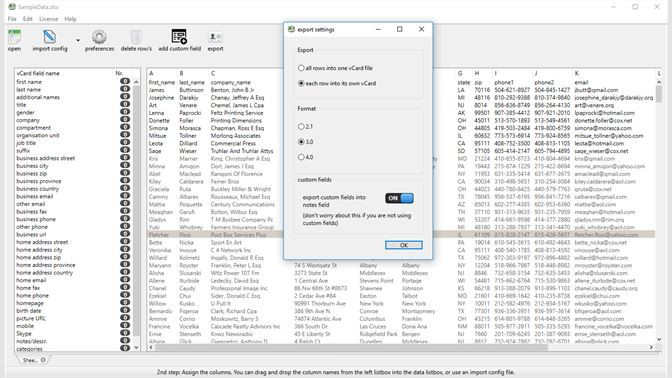The height and width of the screenshot is (378, 672).
Task: Select 'business address street' field
Action: tap(45, 158)
